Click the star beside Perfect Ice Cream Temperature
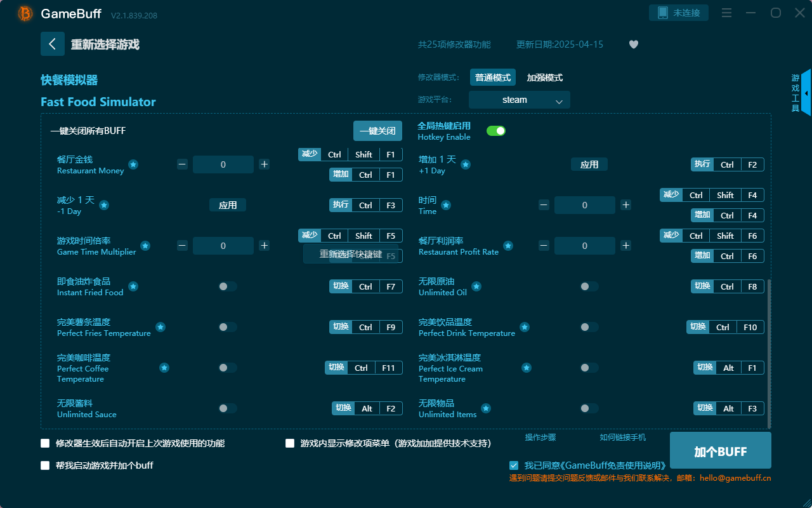Screen dimensions: 812x508 point(526,367)
